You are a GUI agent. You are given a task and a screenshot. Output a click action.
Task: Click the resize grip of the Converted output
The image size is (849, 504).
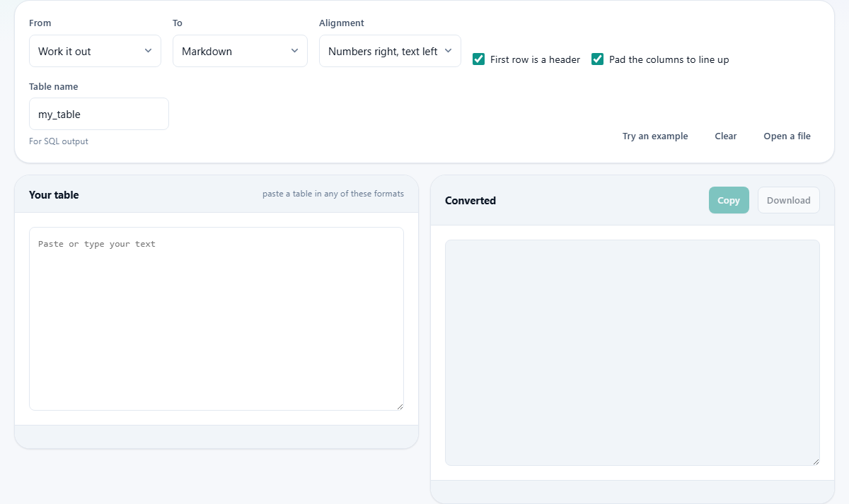[x=816, y=461]
